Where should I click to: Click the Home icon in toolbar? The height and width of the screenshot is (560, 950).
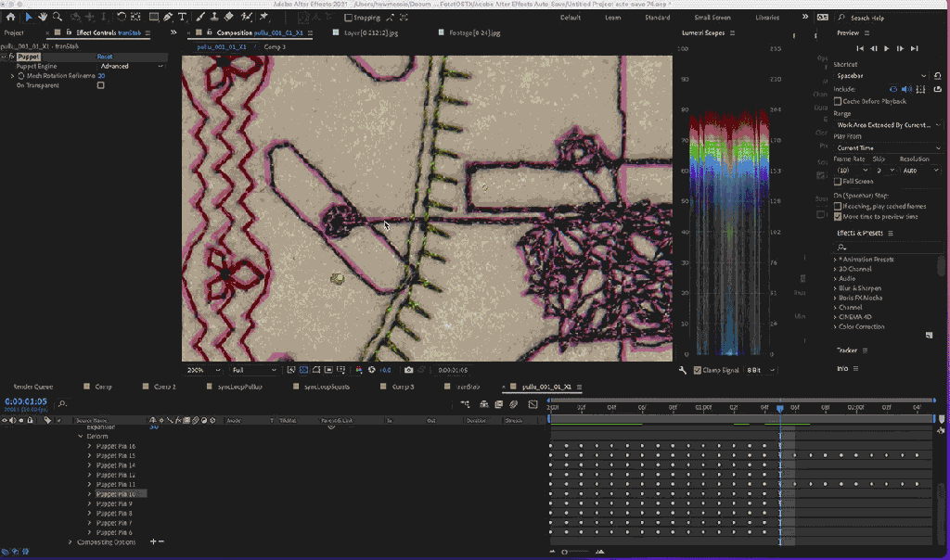click(10, 17)
